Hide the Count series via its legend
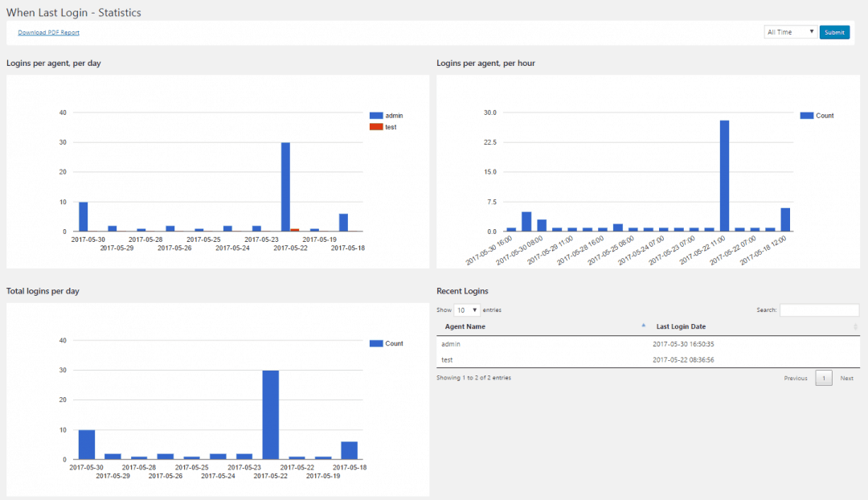 821,115
